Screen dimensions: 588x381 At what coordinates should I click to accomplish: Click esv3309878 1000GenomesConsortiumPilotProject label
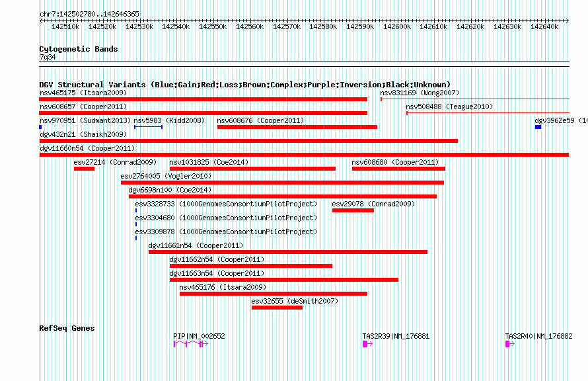(226, 232)
